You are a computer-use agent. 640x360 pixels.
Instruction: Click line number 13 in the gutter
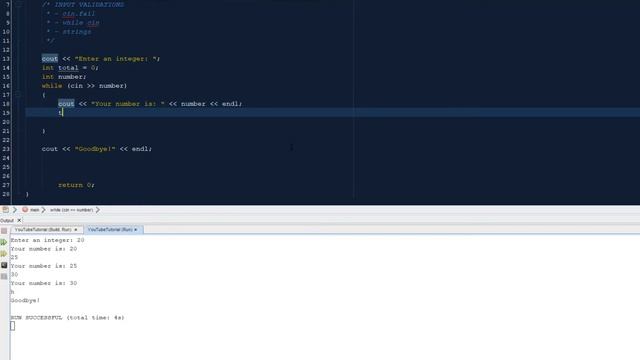6,59
